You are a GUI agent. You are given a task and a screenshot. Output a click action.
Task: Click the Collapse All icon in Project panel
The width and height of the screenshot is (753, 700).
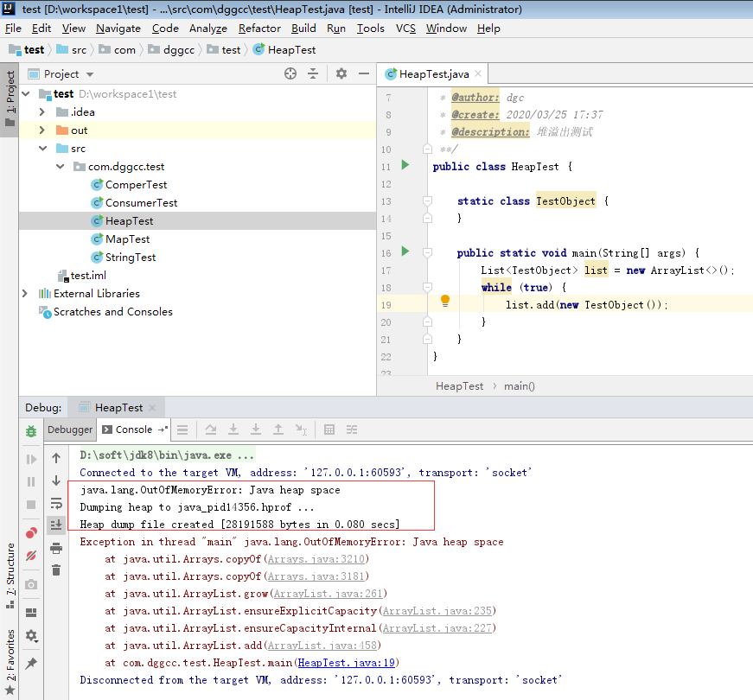[313, 73]
